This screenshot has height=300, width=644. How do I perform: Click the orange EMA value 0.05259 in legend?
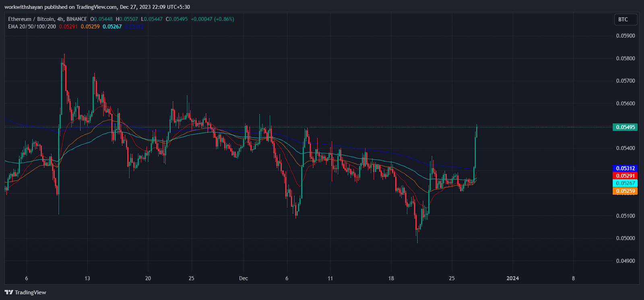pyautogui.click(x=90, y=27)
